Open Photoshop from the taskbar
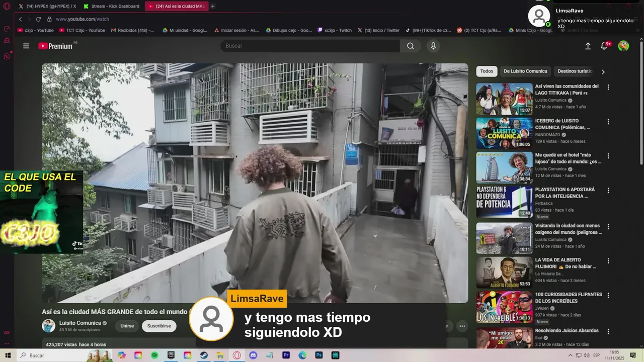Image resolution: width=644 pixels, height=362 pixels. (x=318, y=355)
